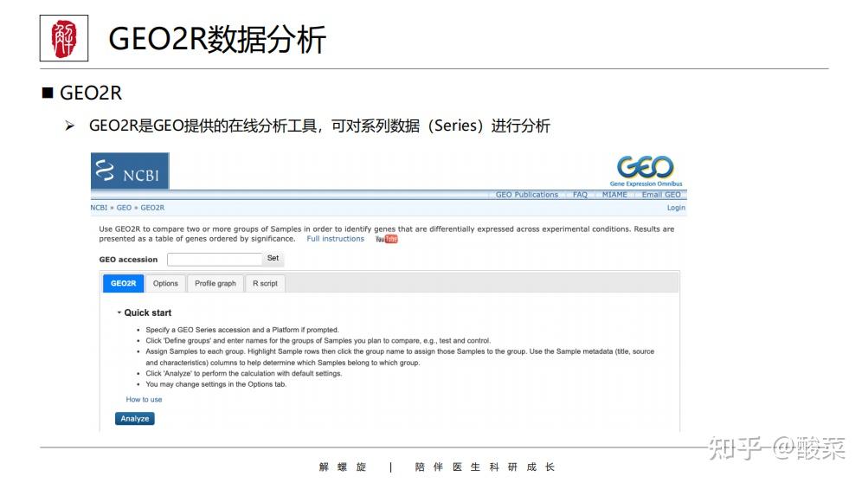Go to NCBI breadcrumb link
Viewport: 868px width, 483px height.
tap(99, 208)
